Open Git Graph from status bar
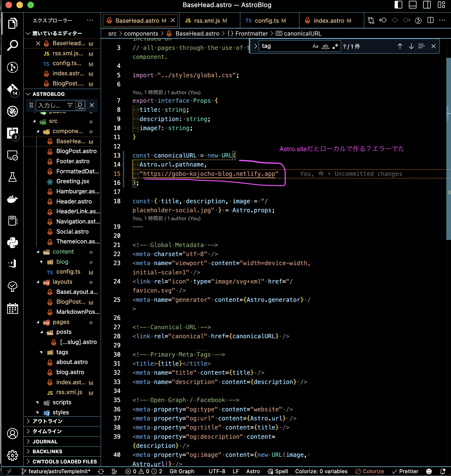451x476 pixels. point(182,471)
